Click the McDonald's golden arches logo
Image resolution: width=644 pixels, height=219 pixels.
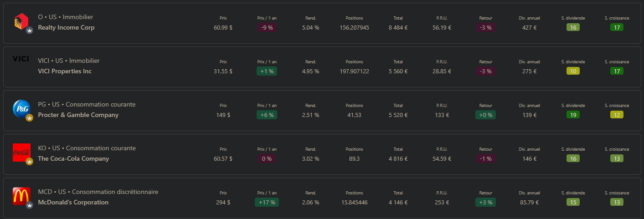coord(21,196)
